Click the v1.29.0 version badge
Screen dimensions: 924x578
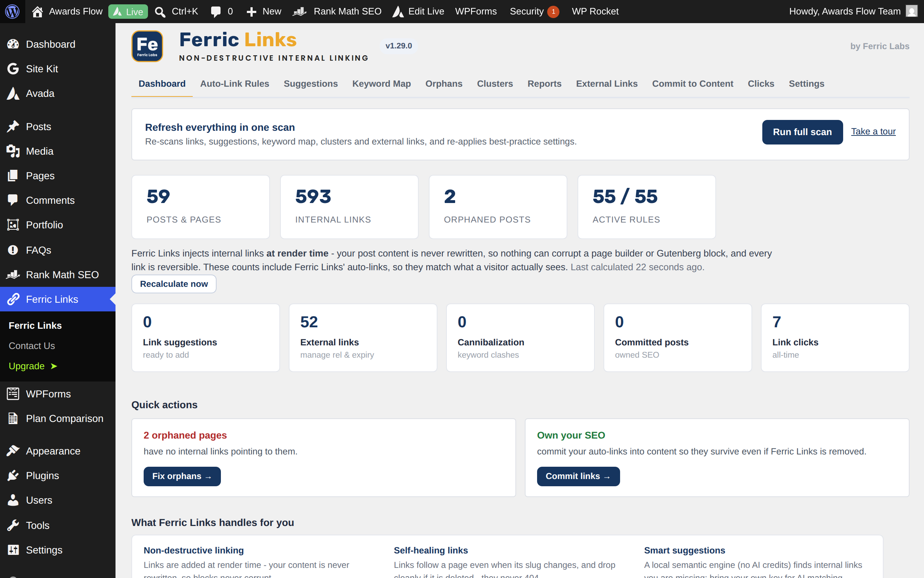click(398, 46)
